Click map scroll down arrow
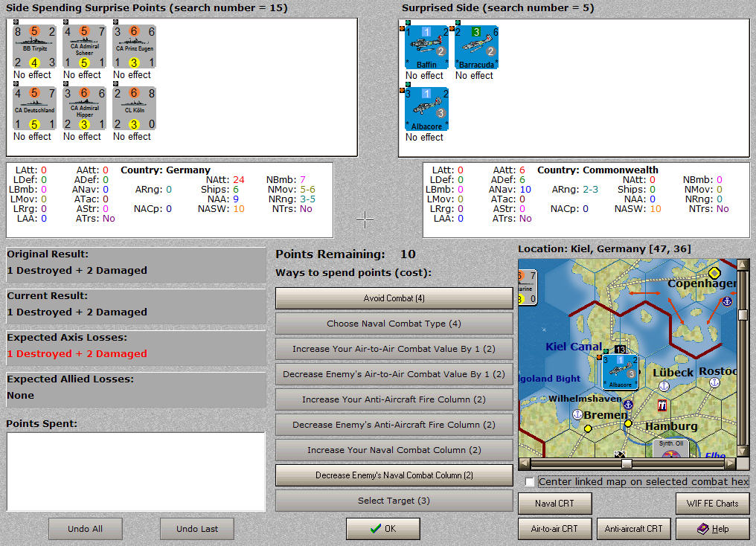This screenshot has width=756, height=546. [x=743, y=452]
